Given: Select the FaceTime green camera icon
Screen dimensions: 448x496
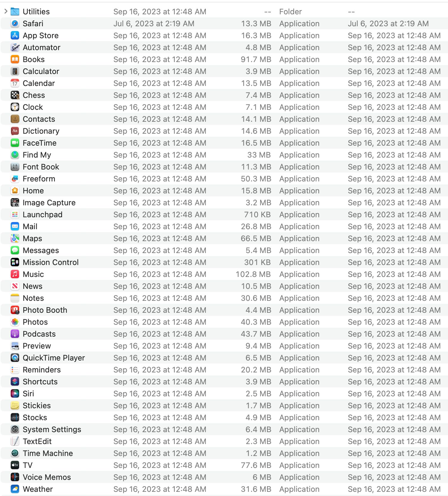Looking at the screenshot, I should (x=15, y=143).
